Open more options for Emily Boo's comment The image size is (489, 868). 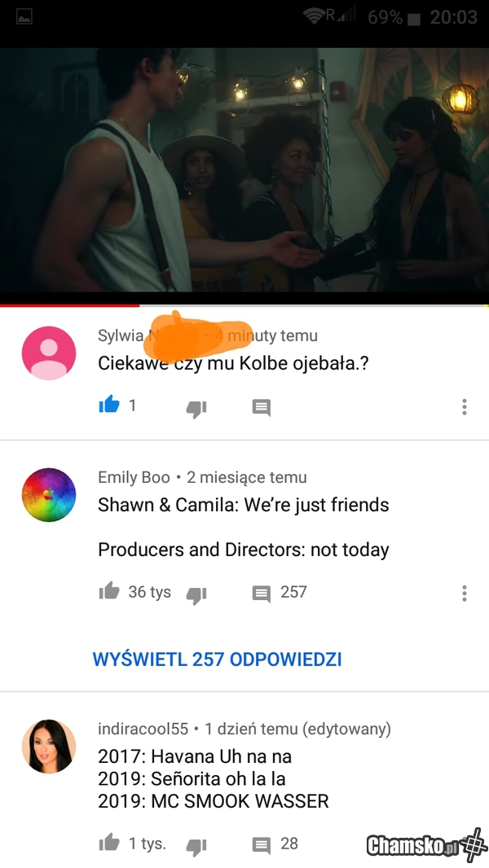[x=464, y=593]
